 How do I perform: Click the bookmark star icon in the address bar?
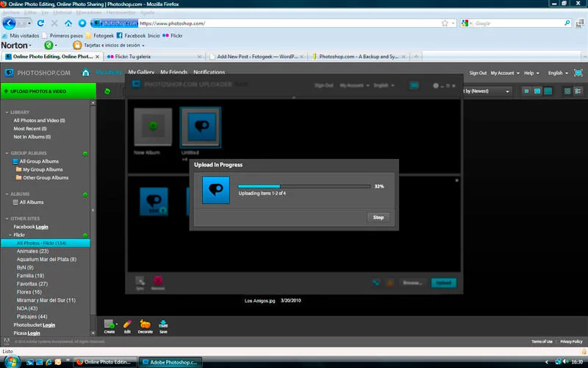tap(445, 24)
